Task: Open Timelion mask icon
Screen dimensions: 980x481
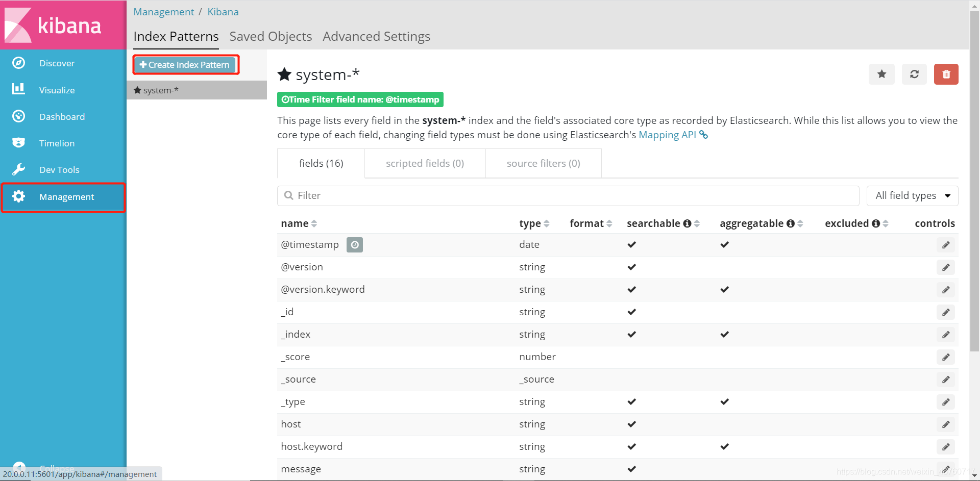Action: pyautogui.click(x=19, y=143)
